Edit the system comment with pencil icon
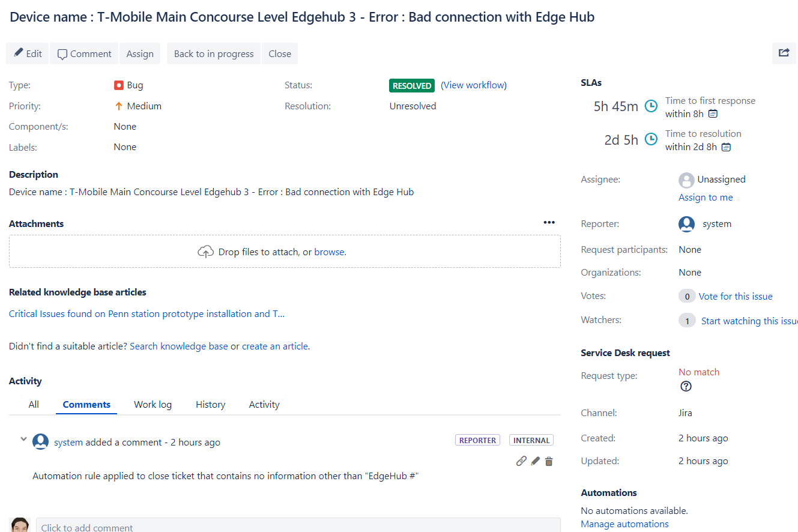 (x=535, y=461)
